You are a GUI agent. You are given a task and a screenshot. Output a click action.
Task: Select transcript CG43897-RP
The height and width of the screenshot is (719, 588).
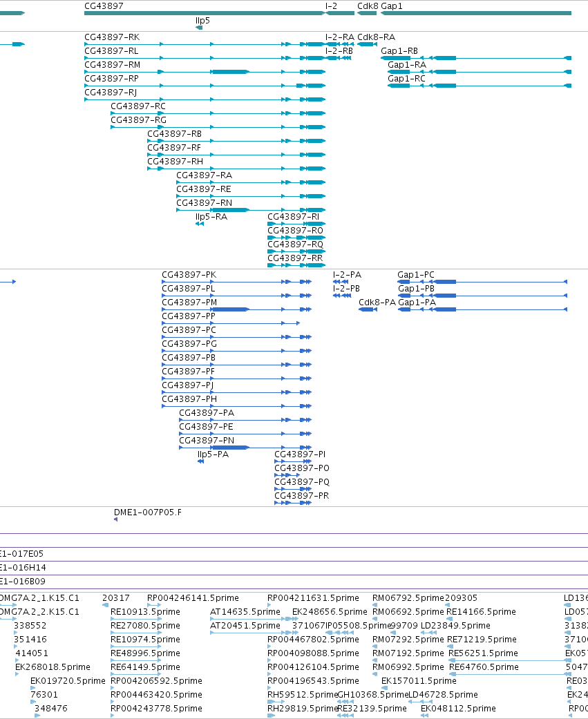click(205, 86)
